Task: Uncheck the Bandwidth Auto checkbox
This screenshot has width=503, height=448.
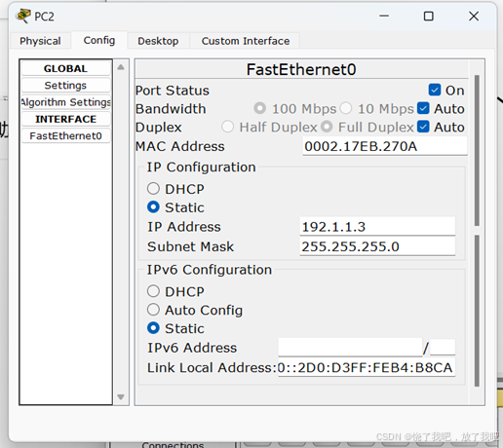Action: (423, 108)
